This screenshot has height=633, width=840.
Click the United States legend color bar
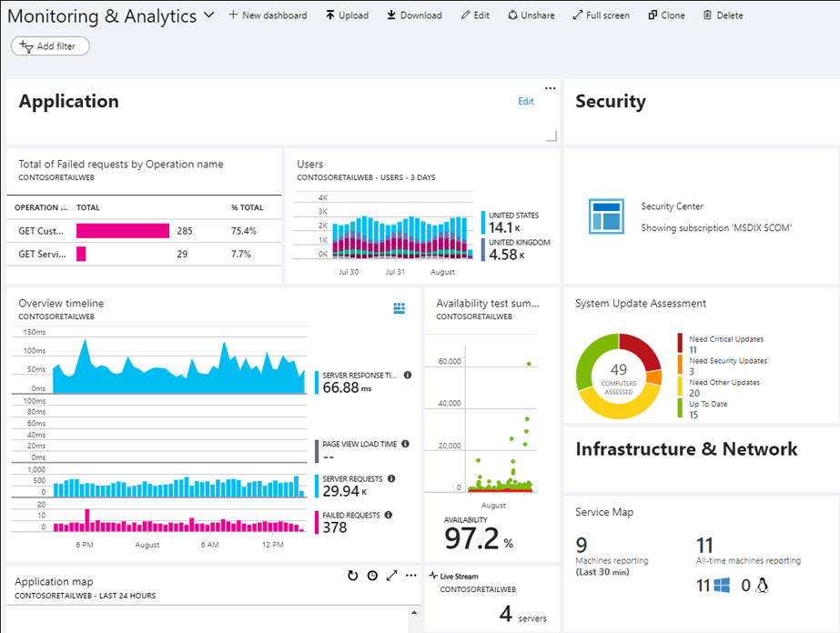point(483,222)
